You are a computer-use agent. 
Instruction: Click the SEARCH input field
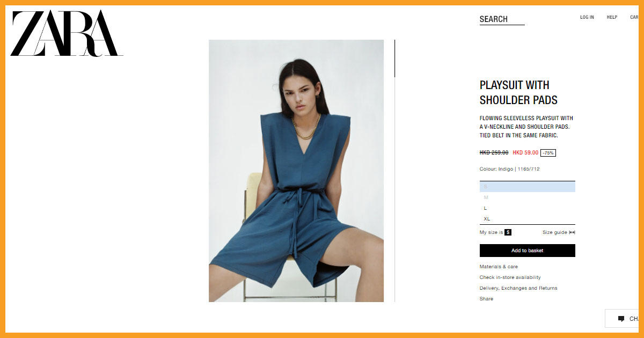(x=502, y=19)
